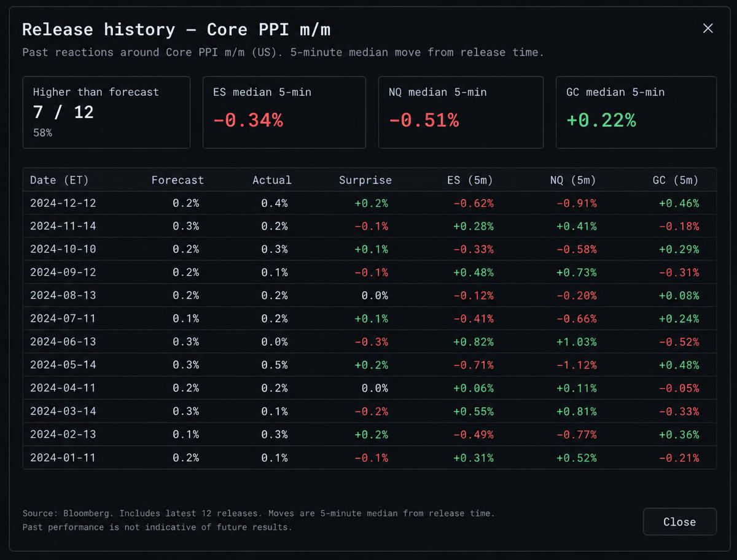Click the -0.52% GC value
The image size is (737, 560).
click(x=679, y=342)
